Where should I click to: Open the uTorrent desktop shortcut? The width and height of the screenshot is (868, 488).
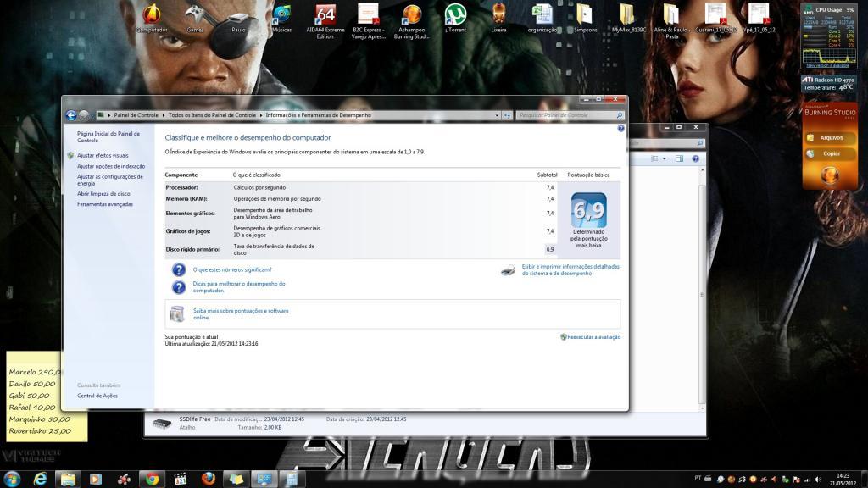pyautogui.click(x=455, y=17)
